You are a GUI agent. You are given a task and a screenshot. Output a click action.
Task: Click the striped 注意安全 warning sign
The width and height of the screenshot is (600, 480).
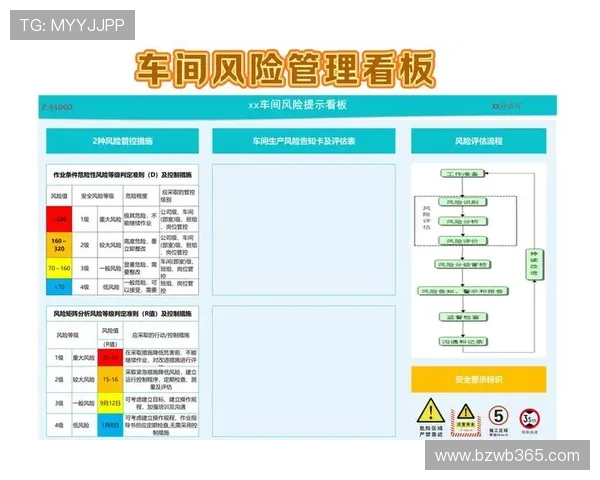coord(466,420)
